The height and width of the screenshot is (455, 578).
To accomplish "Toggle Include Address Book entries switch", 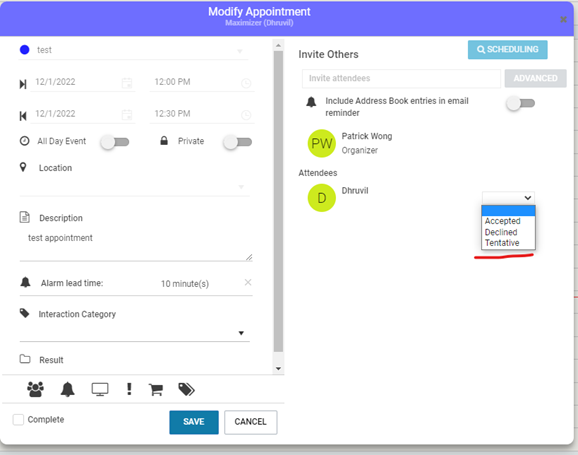I will [x=520, y=103].
